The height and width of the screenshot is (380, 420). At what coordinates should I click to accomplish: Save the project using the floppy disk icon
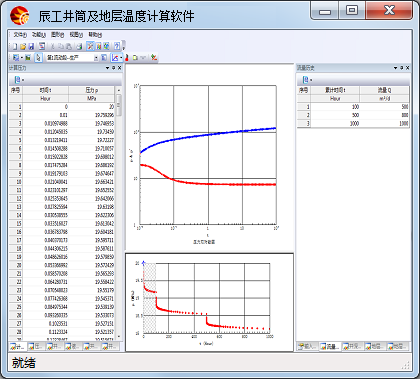tap(31, 46)
